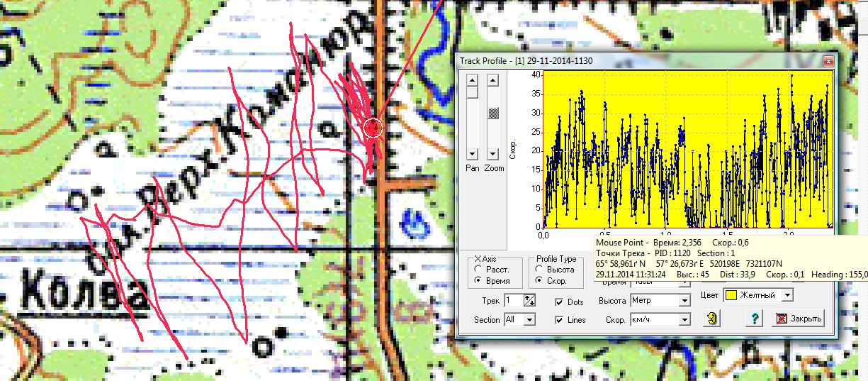Choose the Высота profile type
This screenshot has width=868, height=381.
click(x=540, y=270)
